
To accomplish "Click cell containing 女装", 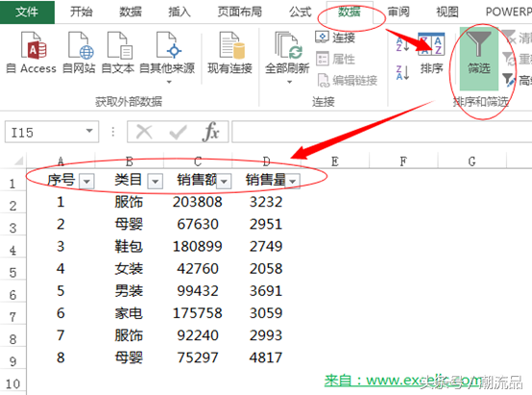I will (130, 268).
